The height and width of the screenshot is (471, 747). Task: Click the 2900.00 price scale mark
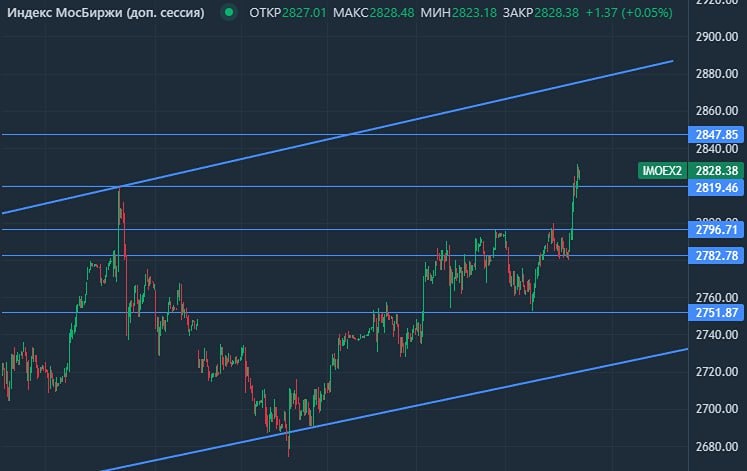pos(717,37)
